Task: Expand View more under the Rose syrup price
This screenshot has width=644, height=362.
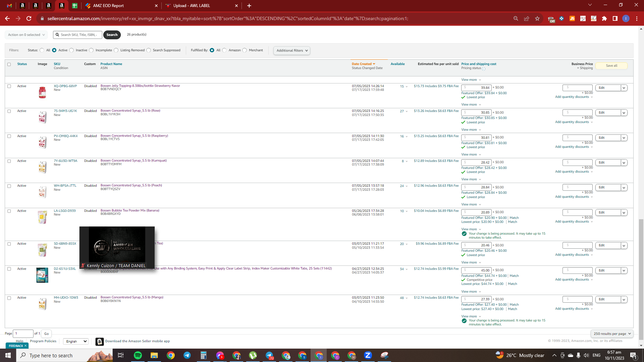Action: pyautogui.click(x=471, y=130)
